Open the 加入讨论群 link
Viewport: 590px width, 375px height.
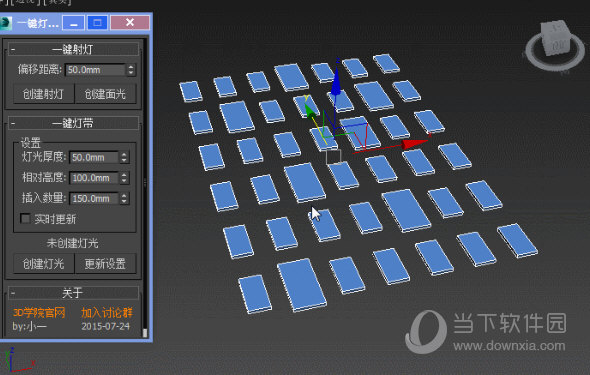tap(107, 313)
